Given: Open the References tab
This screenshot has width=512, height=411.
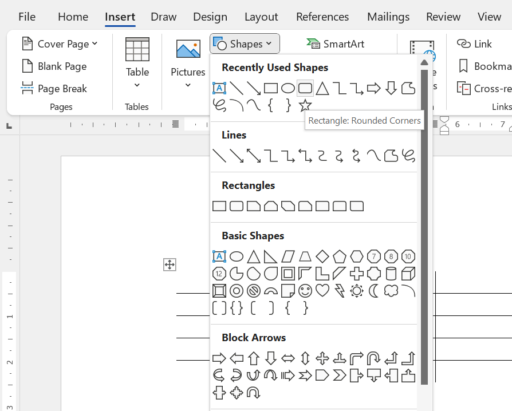Looking at the screenshot, I should click(x=322, y=17).
